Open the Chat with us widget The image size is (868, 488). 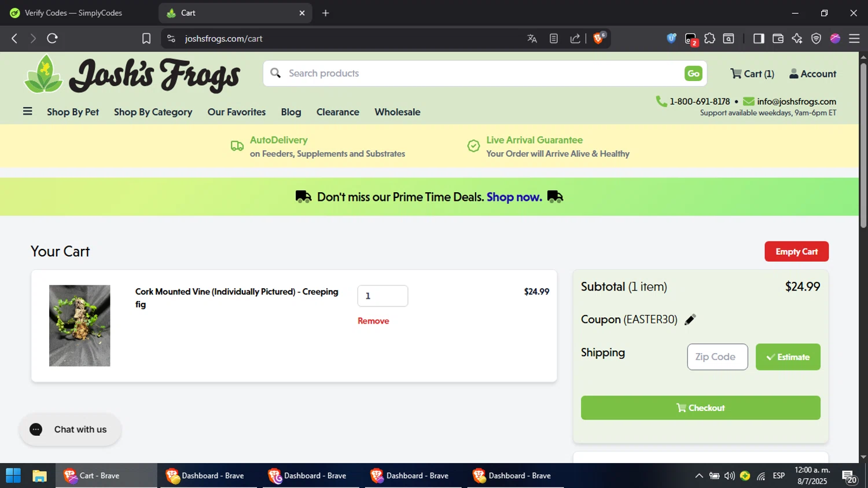[x=70, y=430]
